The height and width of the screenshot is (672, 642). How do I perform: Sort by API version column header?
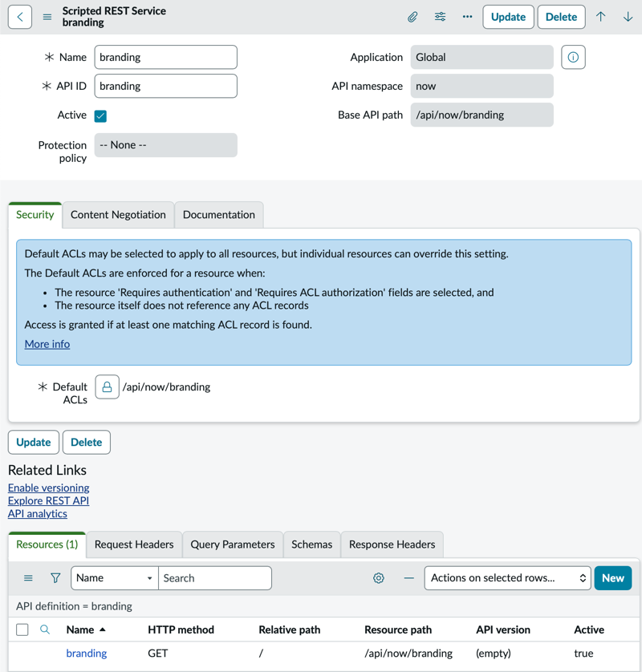click(x=502, y=629)
